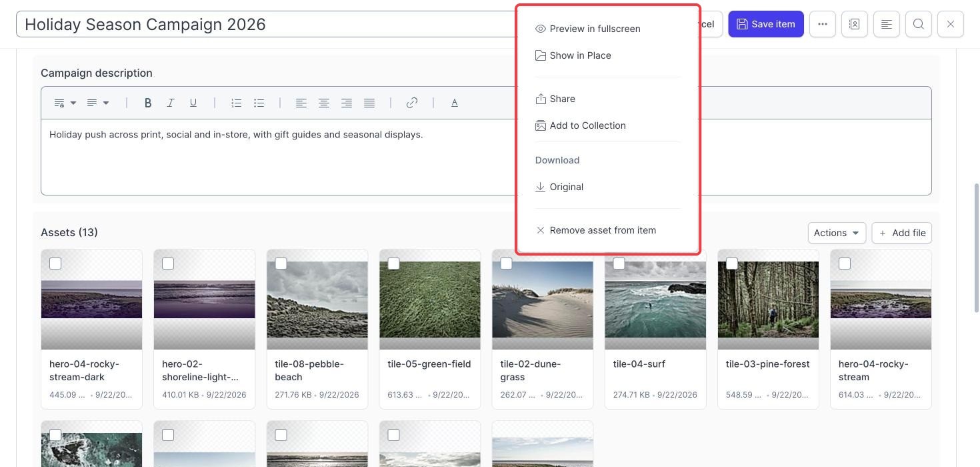Center align the description text
Screen dimensions: 980x467
(324, 103)
